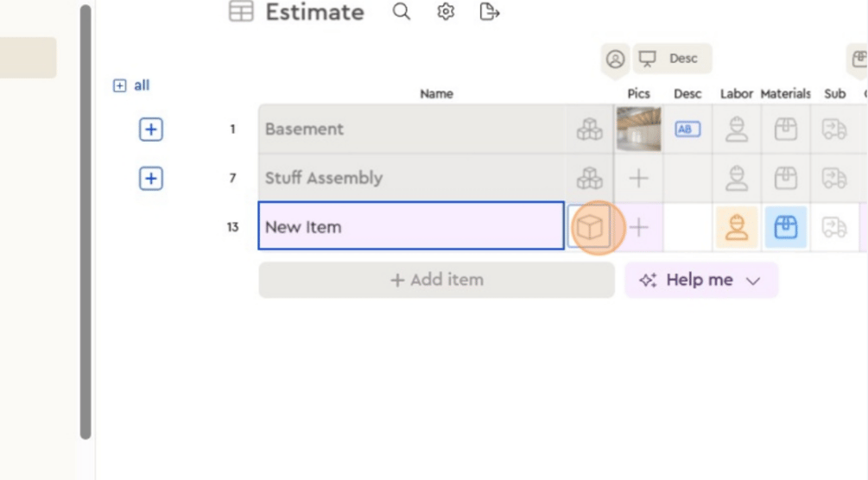Click the Desc presentation button
The height and width of the screenshot is (480, 868).
[x=672, y=59]
